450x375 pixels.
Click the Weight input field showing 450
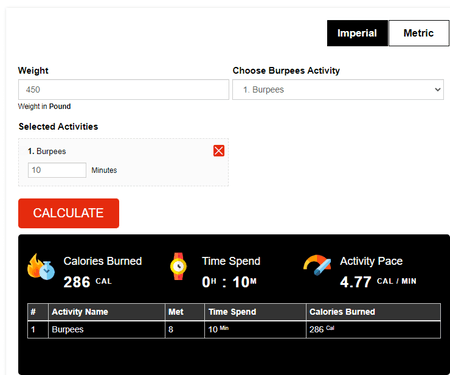tap(123, 89)
